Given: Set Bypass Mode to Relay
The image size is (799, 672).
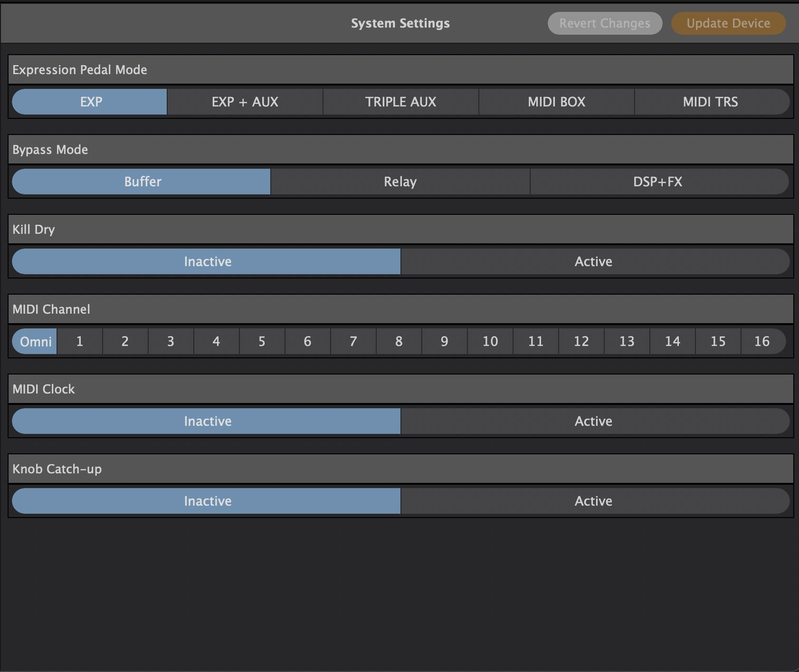Looking at the screenshot, I should 400,182.
